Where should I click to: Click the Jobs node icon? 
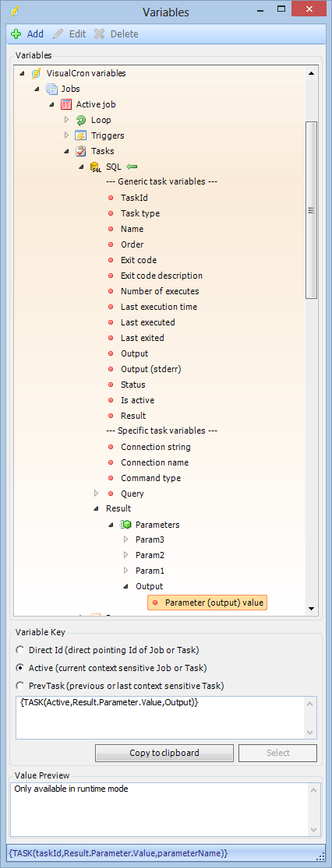point(51,89)
